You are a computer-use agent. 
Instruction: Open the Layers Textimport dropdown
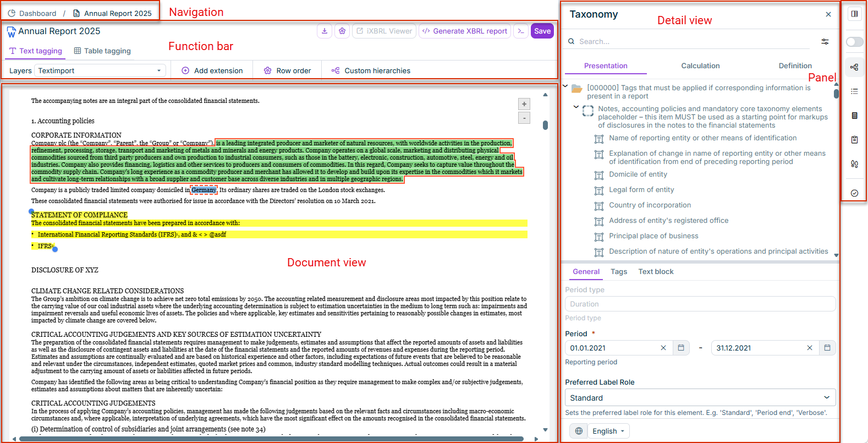pyautogui.click(x=100, y=70)
